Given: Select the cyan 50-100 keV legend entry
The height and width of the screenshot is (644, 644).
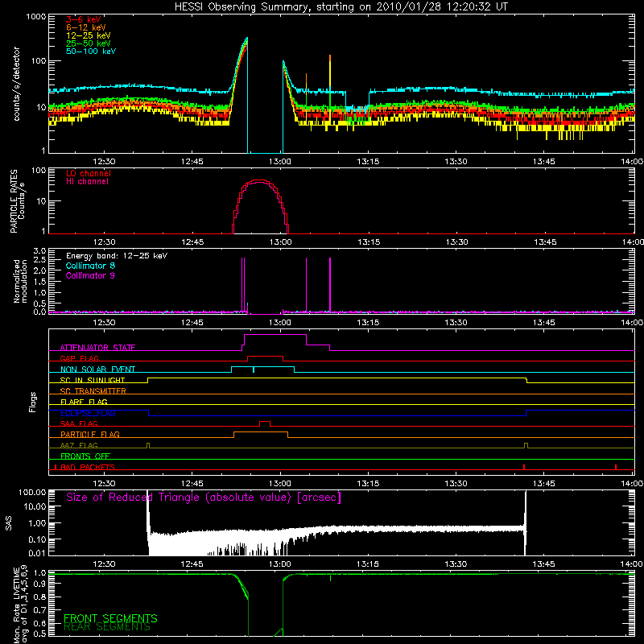Looking at the screenshot, I should click(x=91, y=52).
